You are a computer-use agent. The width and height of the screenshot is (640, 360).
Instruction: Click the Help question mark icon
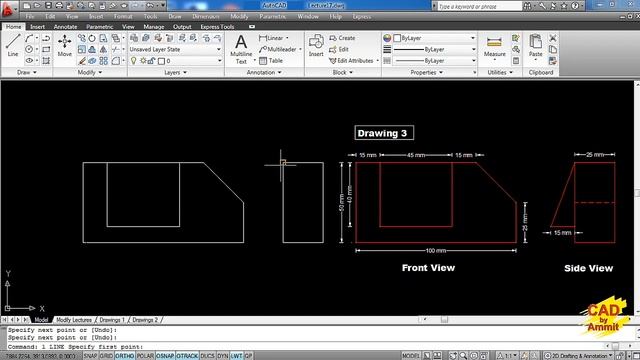[x=575, y=6]
